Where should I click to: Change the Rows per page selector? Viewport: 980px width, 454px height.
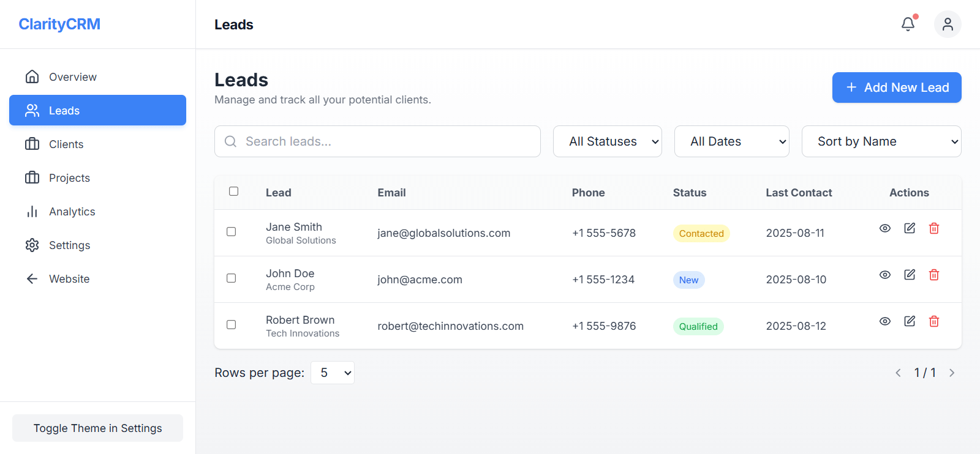[x=333, y=373]
